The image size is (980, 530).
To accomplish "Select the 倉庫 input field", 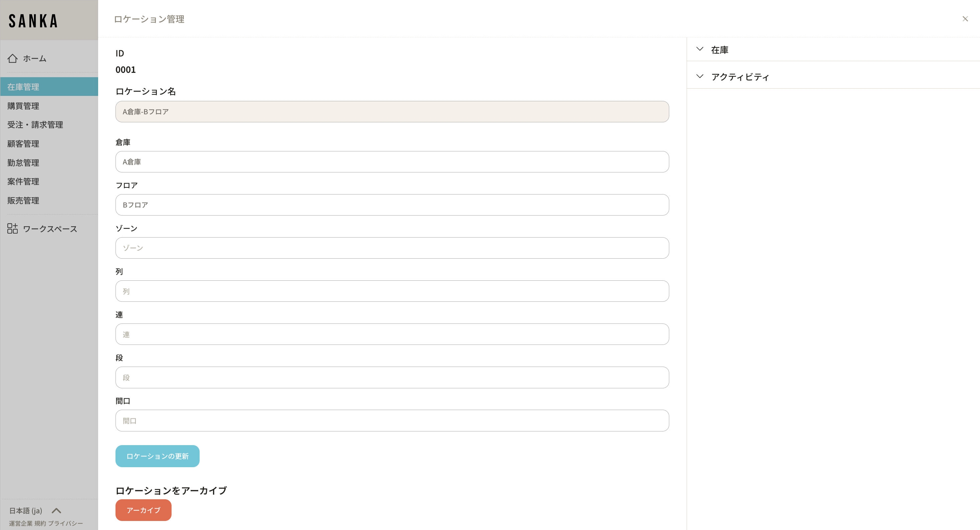I will tap(392, 162).
